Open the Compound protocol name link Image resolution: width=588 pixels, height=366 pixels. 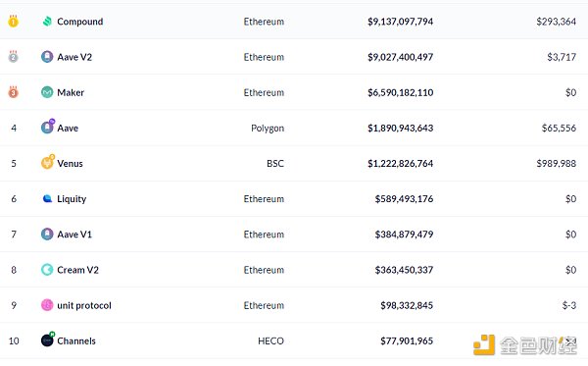point(80,22)
